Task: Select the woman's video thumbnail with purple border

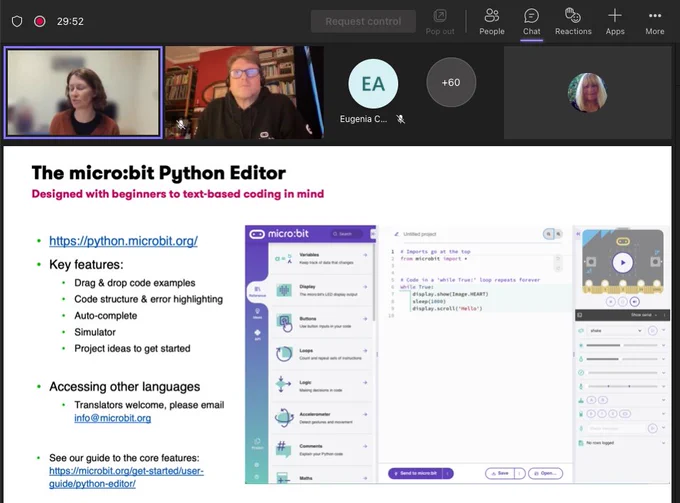Action: [83, 92]
